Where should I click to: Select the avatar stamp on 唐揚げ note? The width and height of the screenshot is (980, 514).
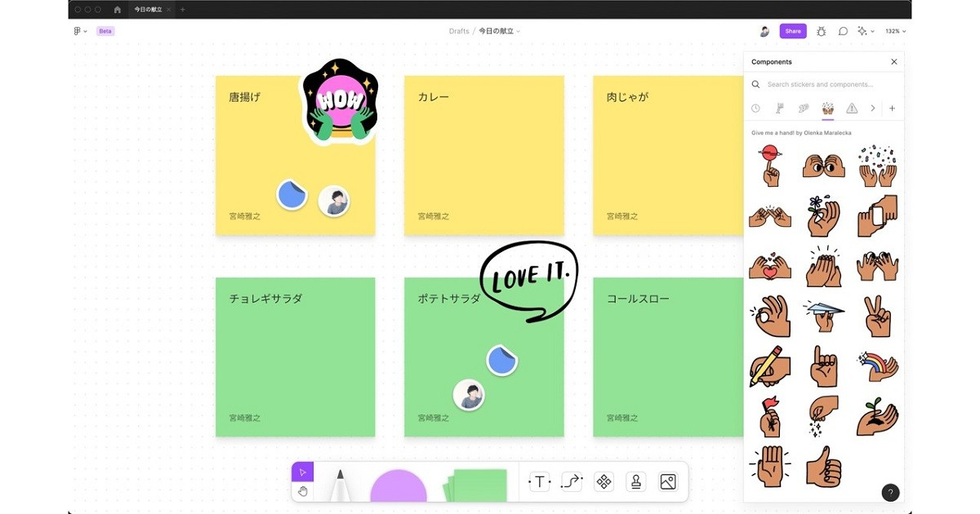[333, 201]
